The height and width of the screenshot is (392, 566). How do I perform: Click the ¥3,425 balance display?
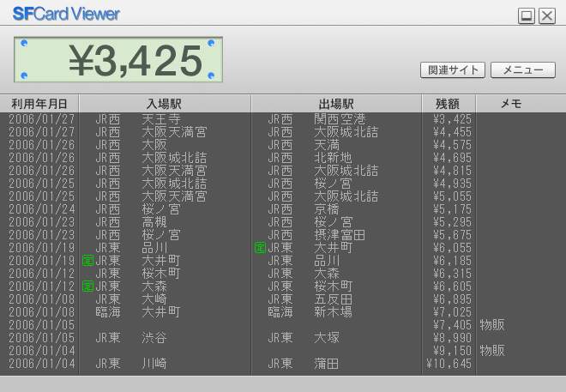[118, 59]
